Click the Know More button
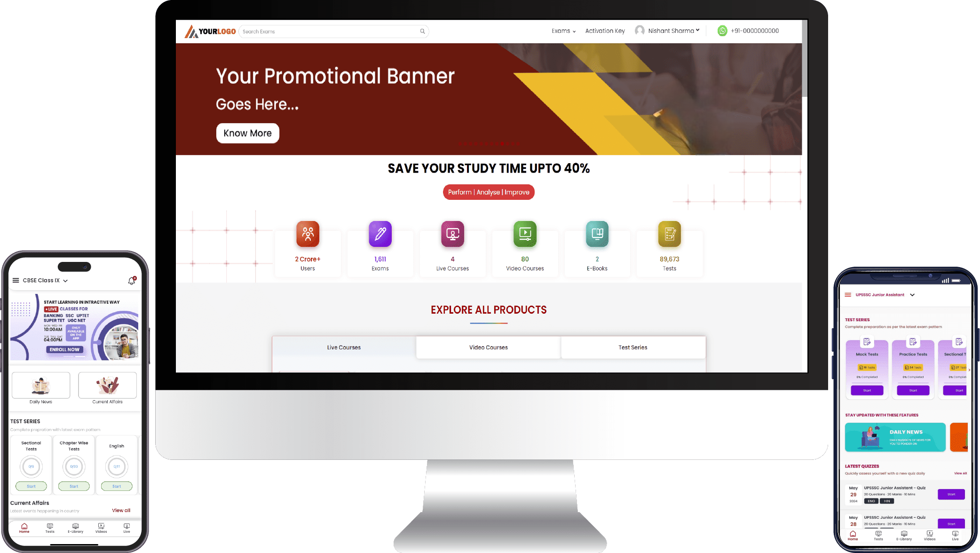 tap(247, 133)
